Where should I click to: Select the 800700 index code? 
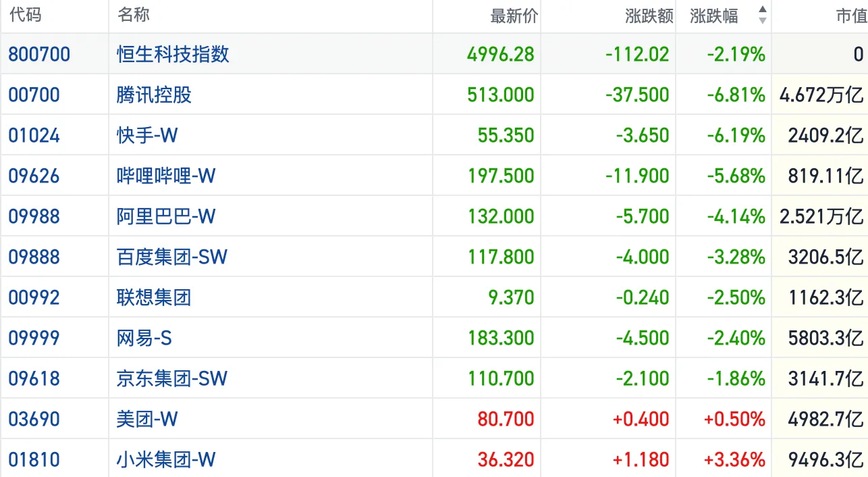(x=39, y=54)
